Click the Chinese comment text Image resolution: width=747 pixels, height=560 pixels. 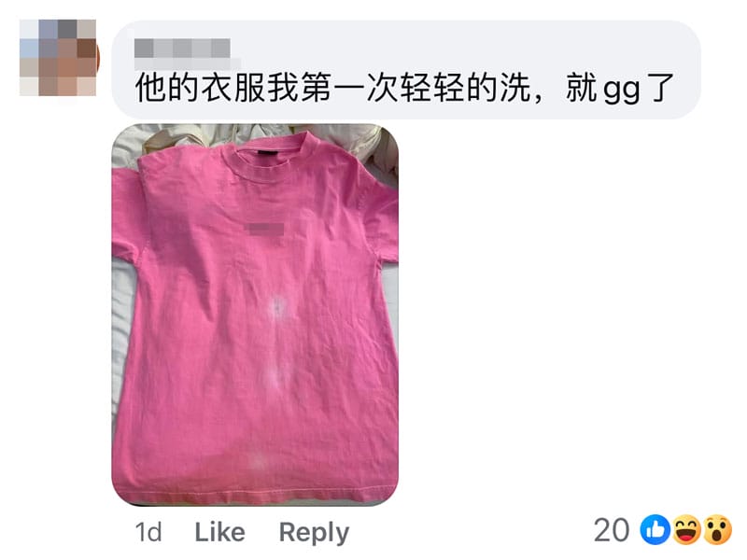pos(404,88)
